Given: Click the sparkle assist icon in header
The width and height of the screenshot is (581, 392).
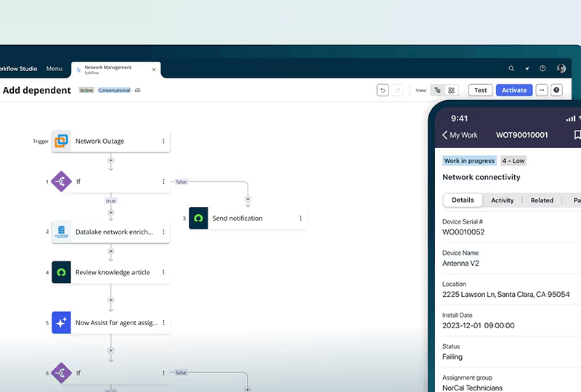Looking at the screenshot, I should coord(527,68).
